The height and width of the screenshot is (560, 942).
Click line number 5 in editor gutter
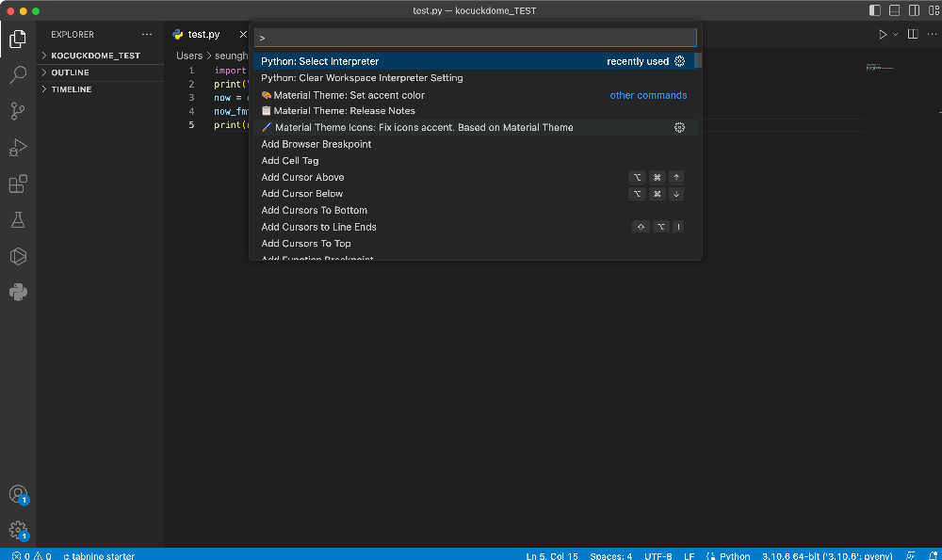(x=191, y=125)
